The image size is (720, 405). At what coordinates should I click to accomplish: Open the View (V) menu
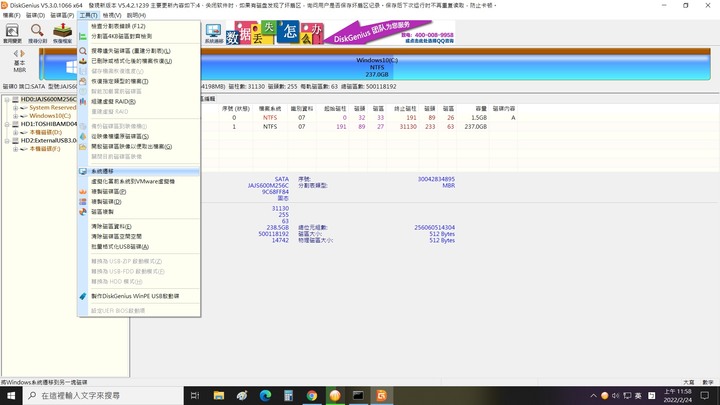112,15
